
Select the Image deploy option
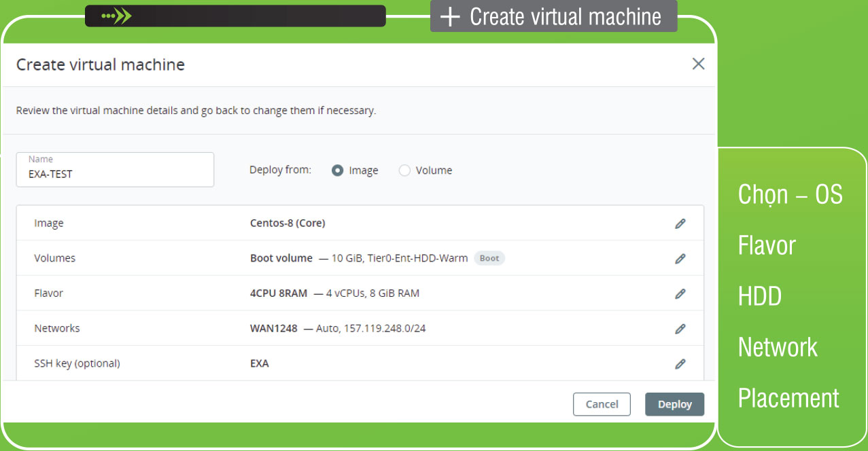point(337,170)
